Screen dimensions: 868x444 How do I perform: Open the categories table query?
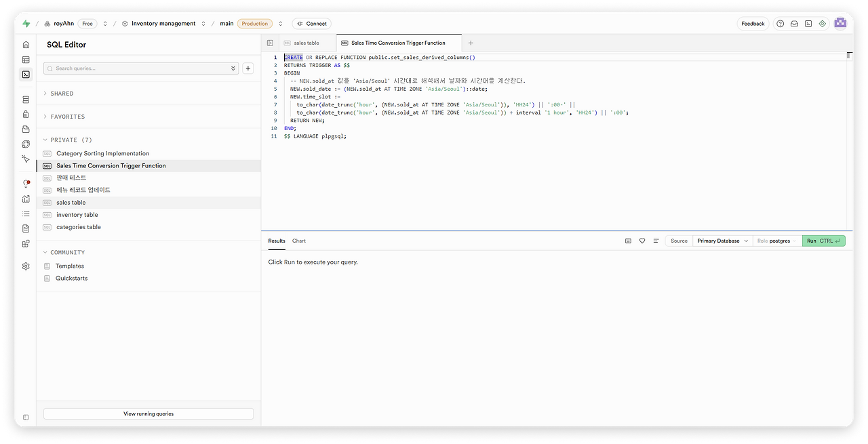(x=149, y=227)
